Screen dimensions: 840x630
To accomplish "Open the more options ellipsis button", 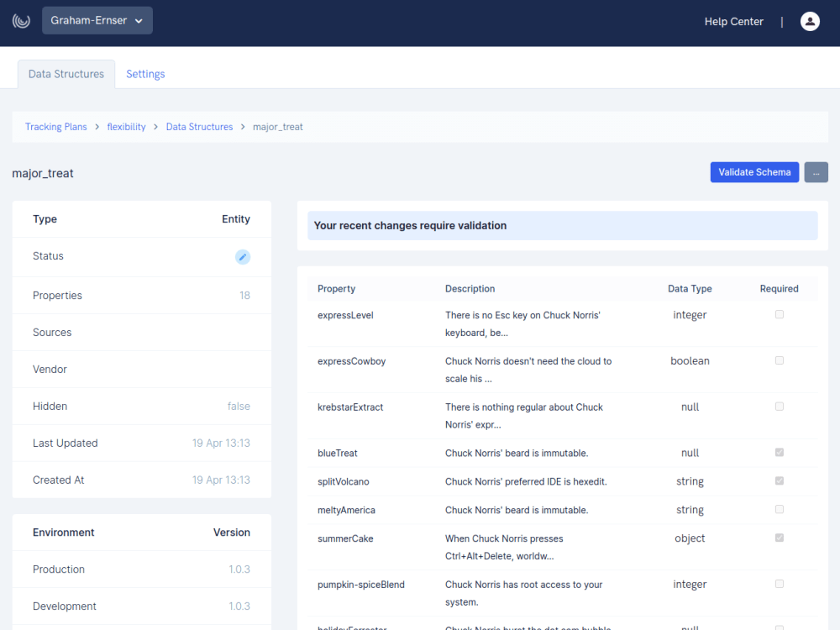I will point(816,172).
